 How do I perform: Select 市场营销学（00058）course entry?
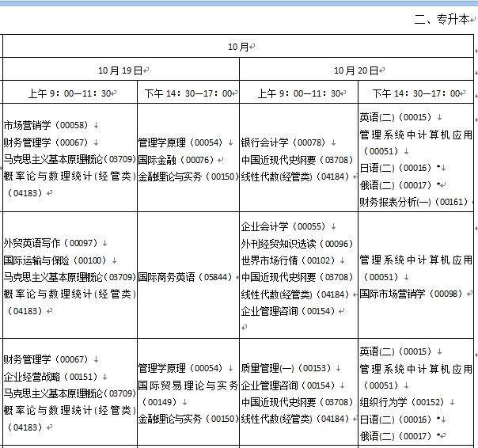[x=45, y=125]
